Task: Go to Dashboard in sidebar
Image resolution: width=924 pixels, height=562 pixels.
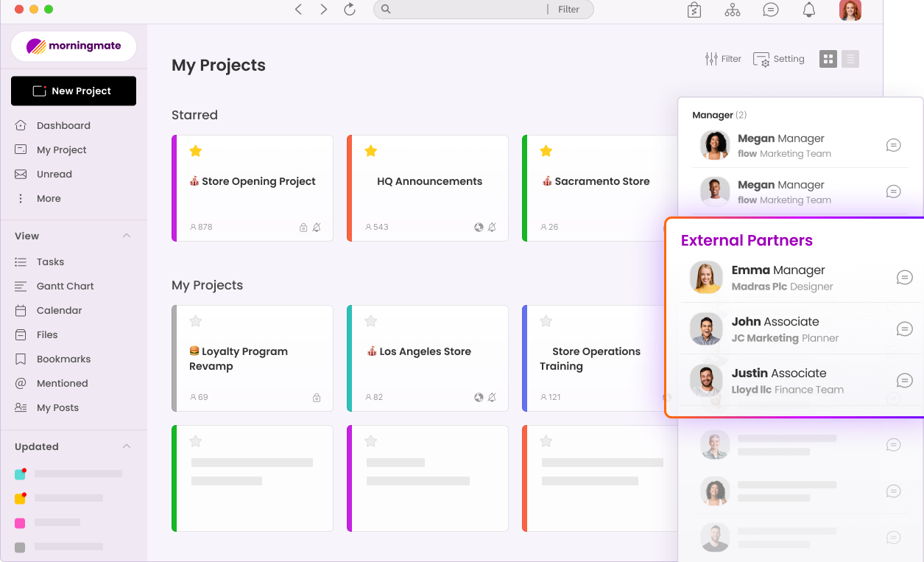Action: pos(63,125)
